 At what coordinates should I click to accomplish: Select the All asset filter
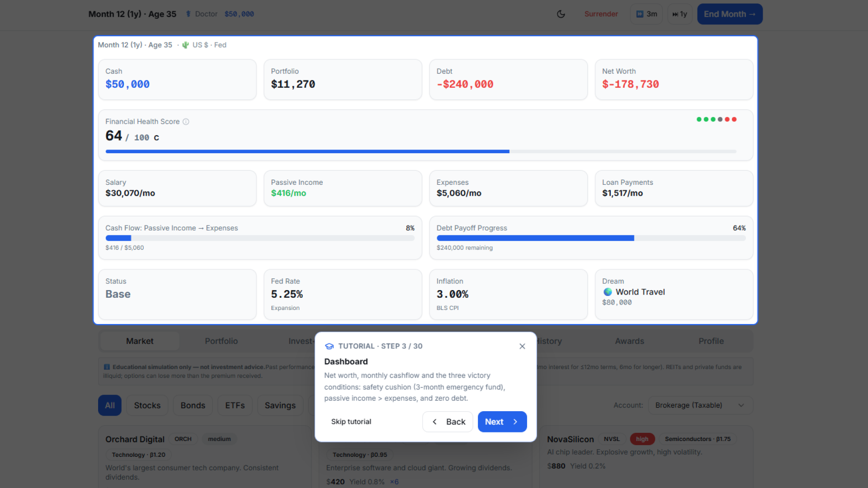110,405
